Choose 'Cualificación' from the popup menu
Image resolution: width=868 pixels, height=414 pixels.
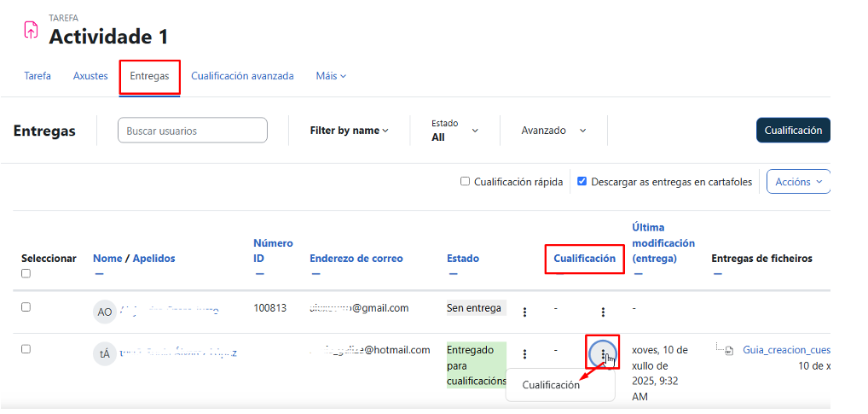tap(551, 385)
